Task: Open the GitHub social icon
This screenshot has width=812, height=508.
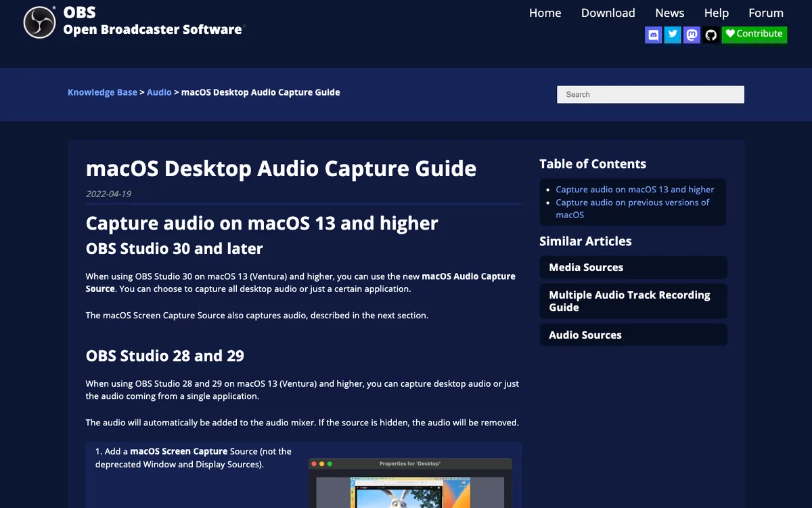Action: point(710,35)
